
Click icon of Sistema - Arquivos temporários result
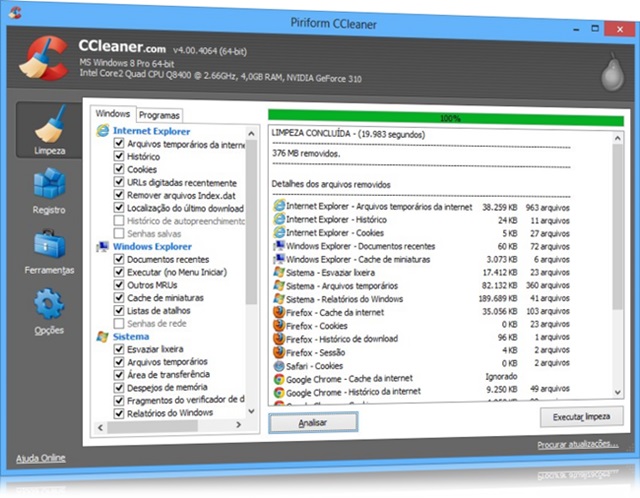[279, 285]
